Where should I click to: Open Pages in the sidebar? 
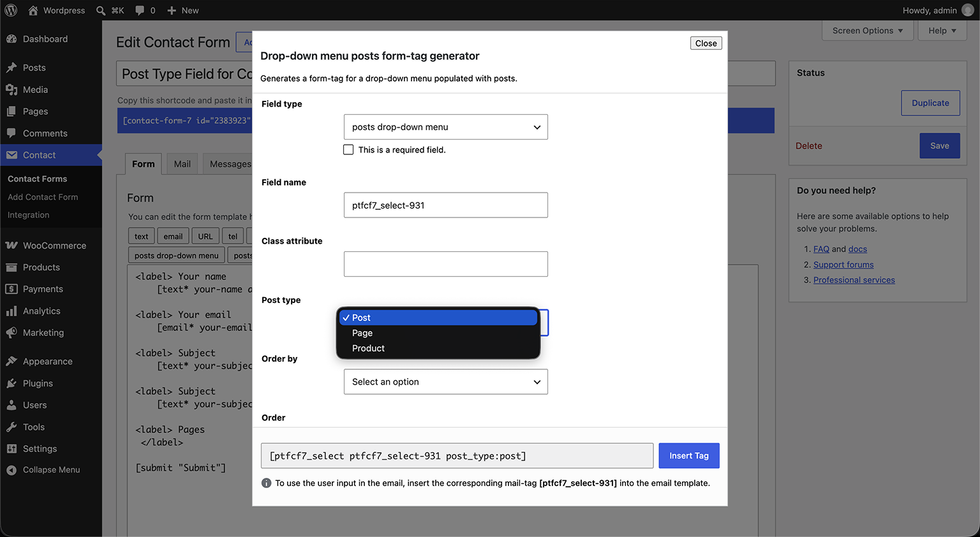coord(51,112)
